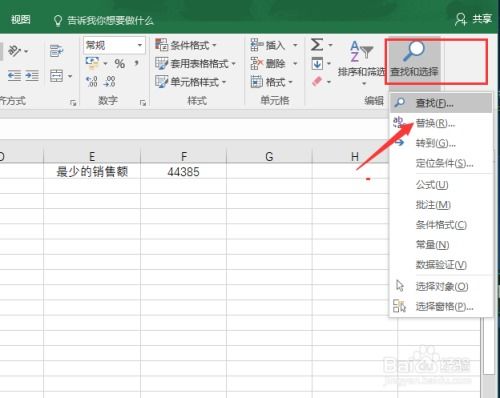Click the wrap text icon
The height and width of the screenshot is (398, 500).
(x=56, y=51)
